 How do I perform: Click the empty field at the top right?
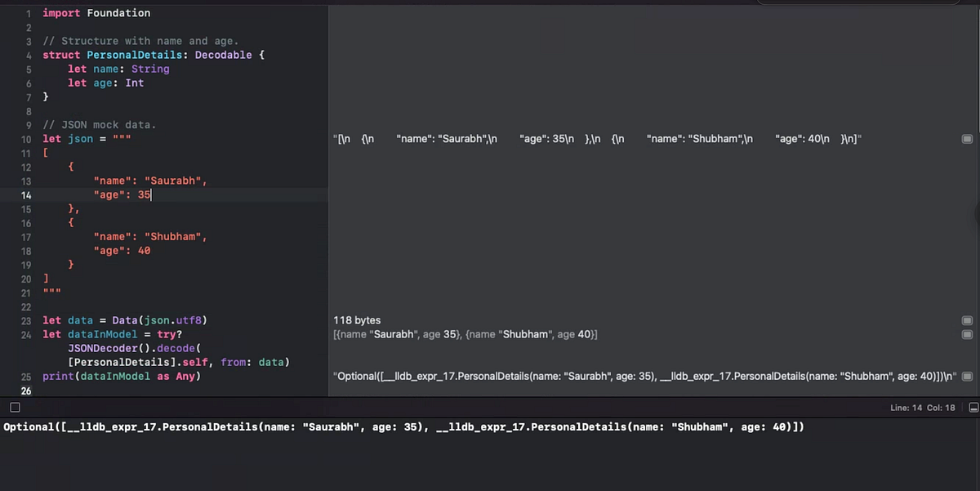pyautogui.click(x=857, y=3)
